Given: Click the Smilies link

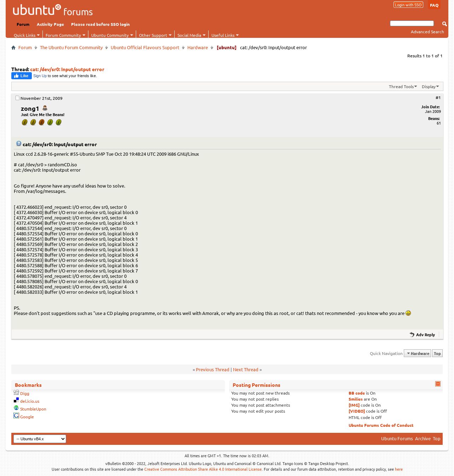Looking at the screenshot, I should coord(356,399).
